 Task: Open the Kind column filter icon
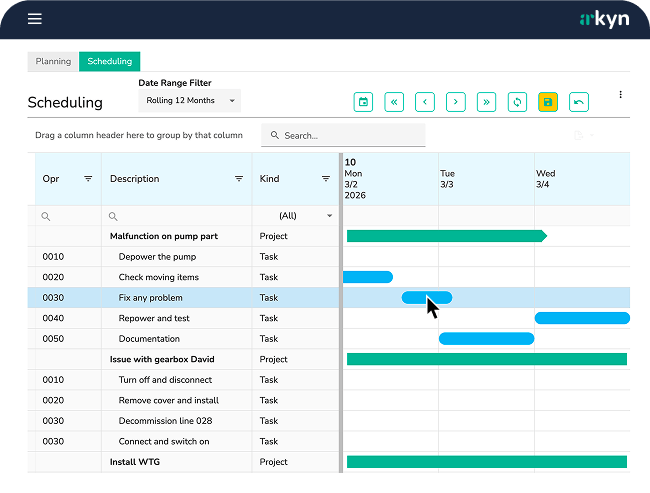click(326, 179)
